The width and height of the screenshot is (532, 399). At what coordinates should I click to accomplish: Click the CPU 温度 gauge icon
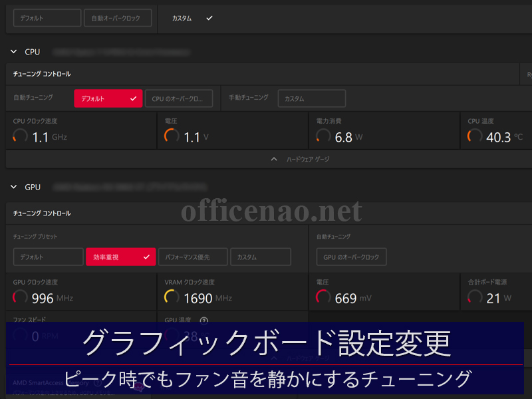(x=475, y=136)
